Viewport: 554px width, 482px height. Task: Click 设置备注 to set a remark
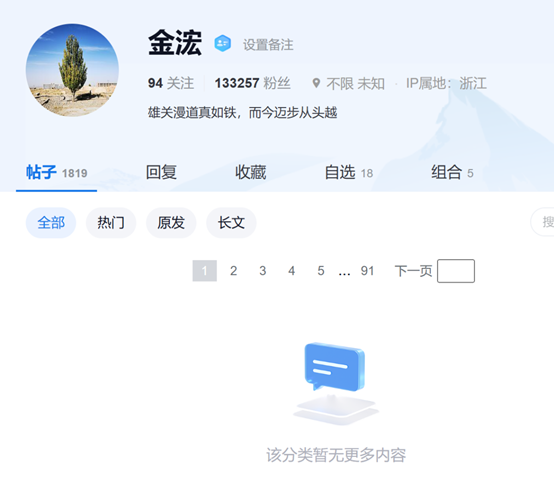pyautogui.click(x=268, y=45)
